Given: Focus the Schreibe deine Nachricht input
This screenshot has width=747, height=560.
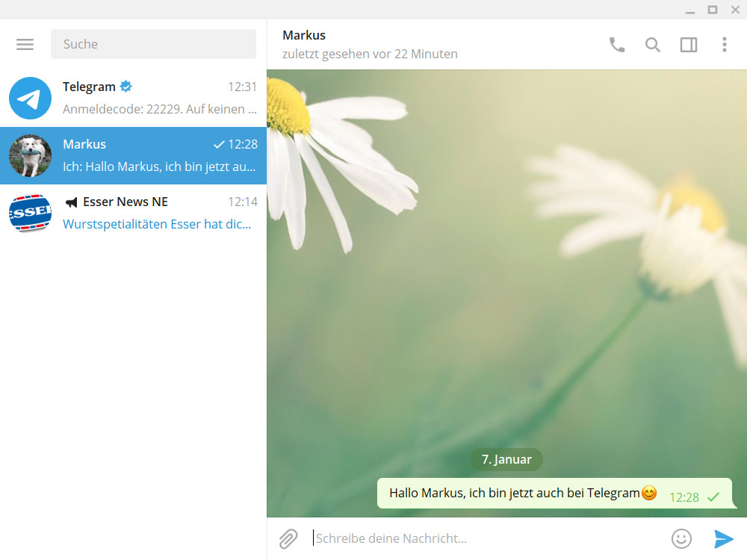Looking at the screenshot, I should point(448,538).
